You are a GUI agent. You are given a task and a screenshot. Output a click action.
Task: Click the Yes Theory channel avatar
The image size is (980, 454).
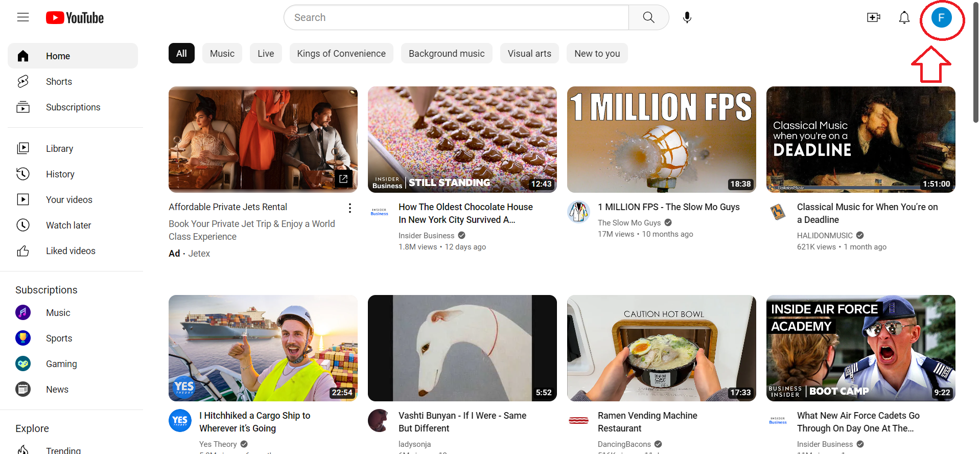tap(180, 420)
